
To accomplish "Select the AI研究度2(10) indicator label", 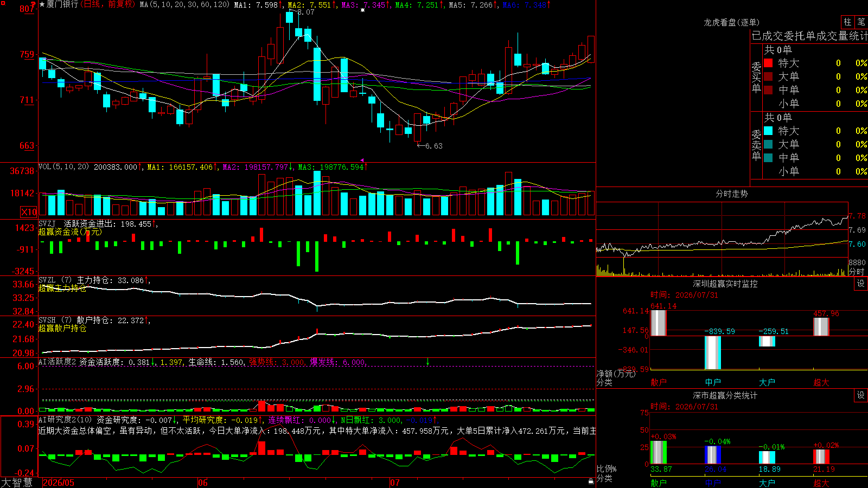I will click(65, 420).
